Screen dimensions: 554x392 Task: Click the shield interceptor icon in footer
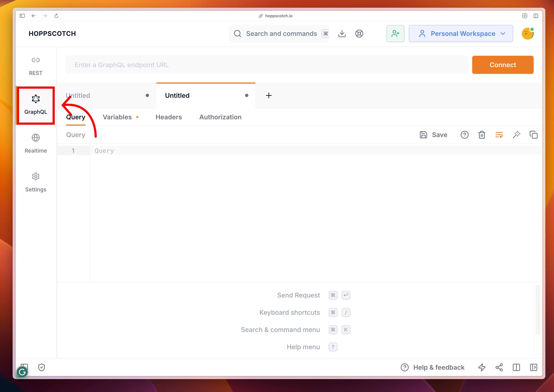coord(42,367)
